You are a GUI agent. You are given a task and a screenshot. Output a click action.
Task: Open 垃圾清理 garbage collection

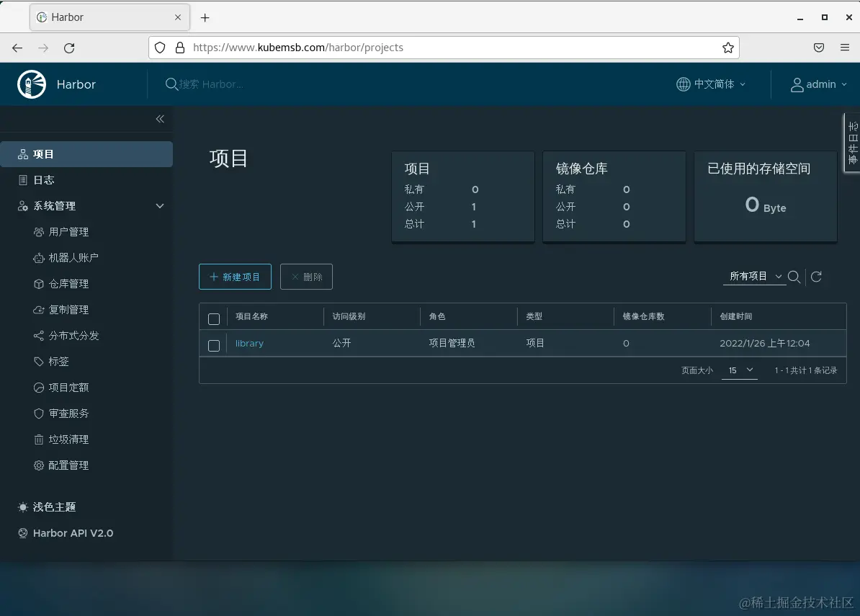pos(68,439)
